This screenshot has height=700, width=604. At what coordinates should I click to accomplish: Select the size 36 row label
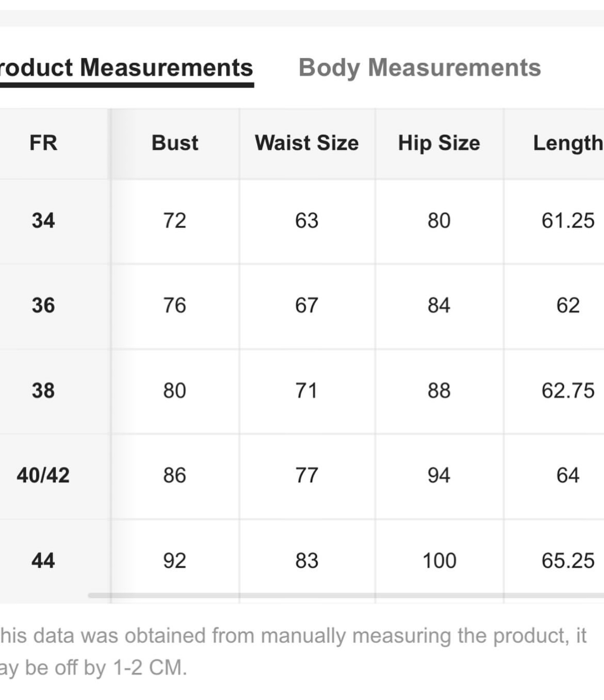(43, 305)
